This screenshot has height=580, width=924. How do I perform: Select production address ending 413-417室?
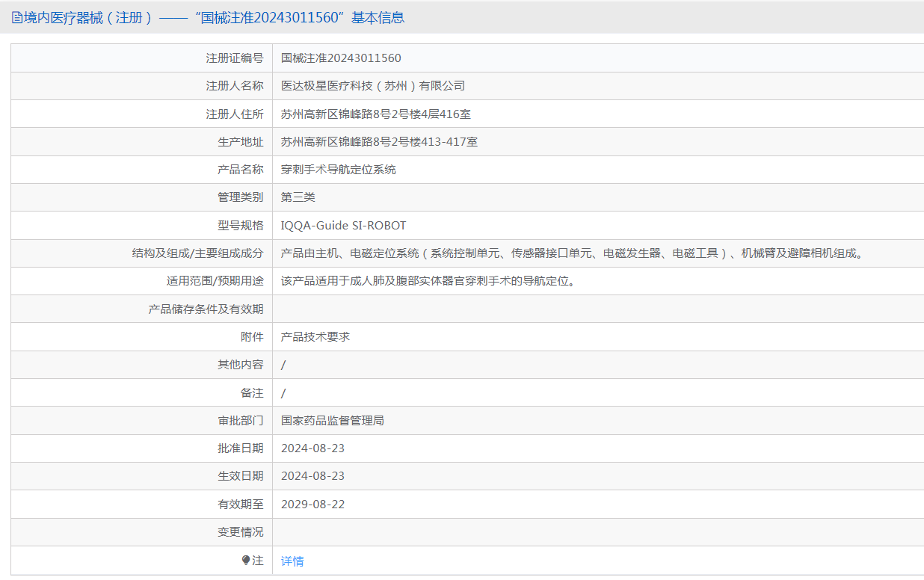click(379, 141)
